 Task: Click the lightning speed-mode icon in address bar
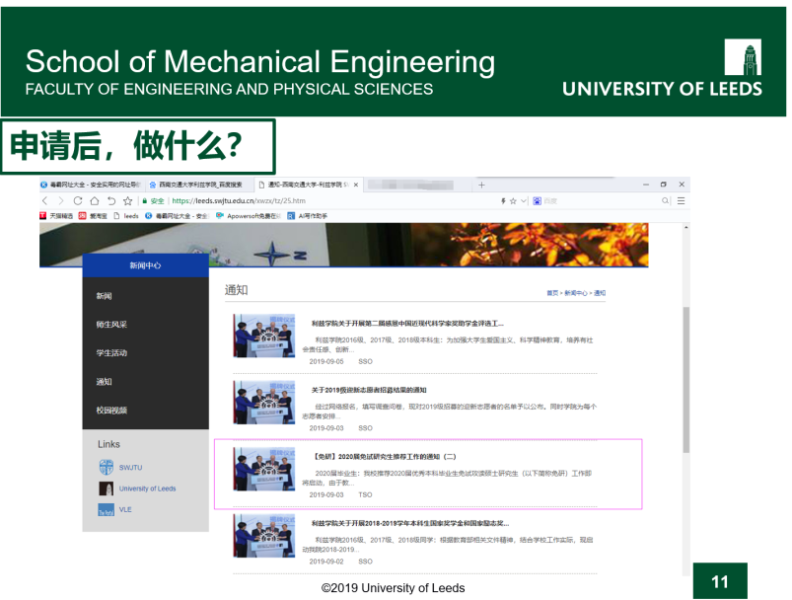(503, 201)
